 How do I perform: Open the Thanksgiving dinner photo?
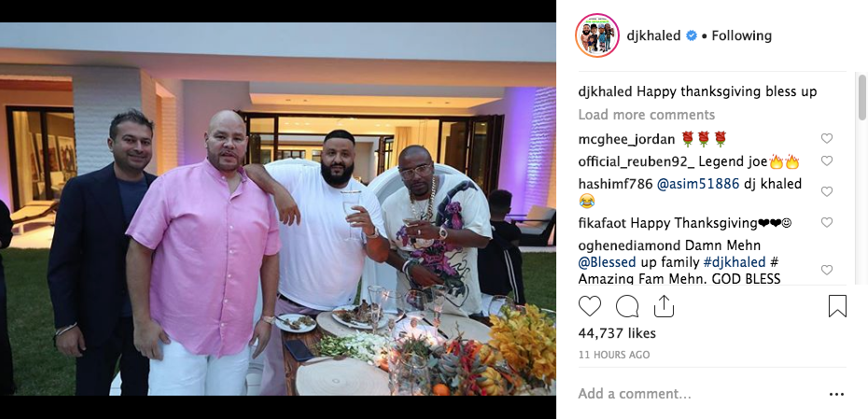(x=278, y=209)
